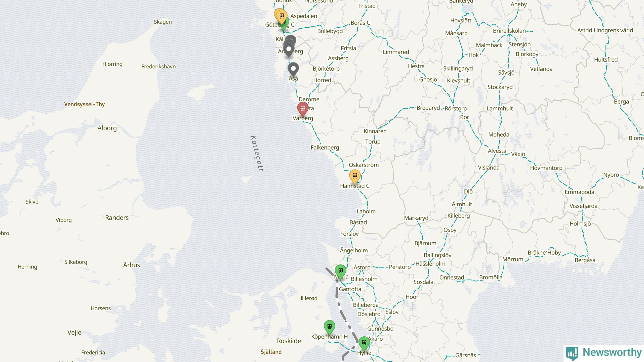Select the Hovmantorp label
Screen dimensions: 644x362
(x=546, y=168)
